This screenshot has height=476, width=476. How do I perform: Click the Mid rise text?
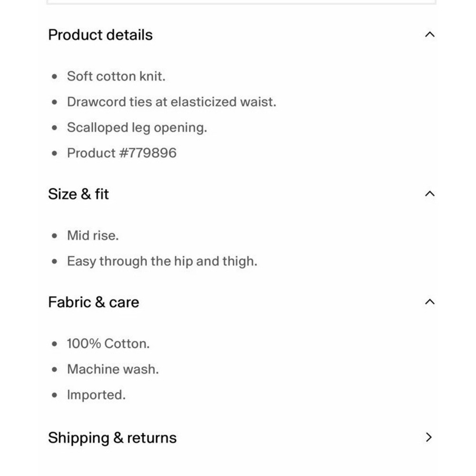(93, 235)
